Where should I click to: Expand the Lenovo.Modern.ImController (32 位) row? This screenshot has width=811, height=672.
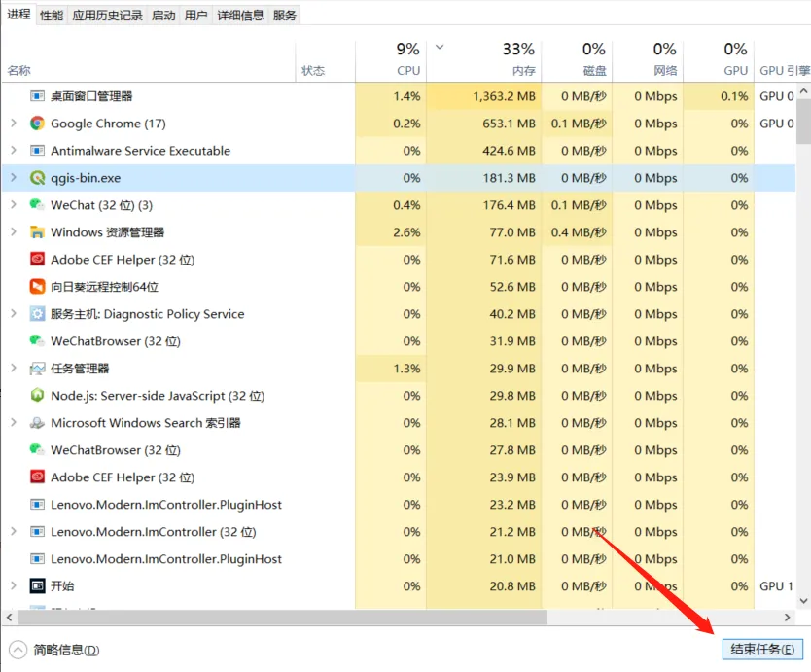pyautogui.click(x=14, y=532)
